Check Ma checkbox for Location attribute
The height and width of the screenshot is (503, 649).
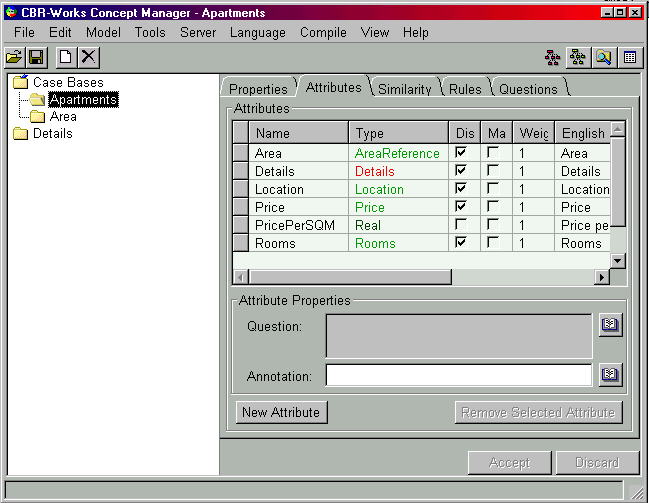(493, 188)
